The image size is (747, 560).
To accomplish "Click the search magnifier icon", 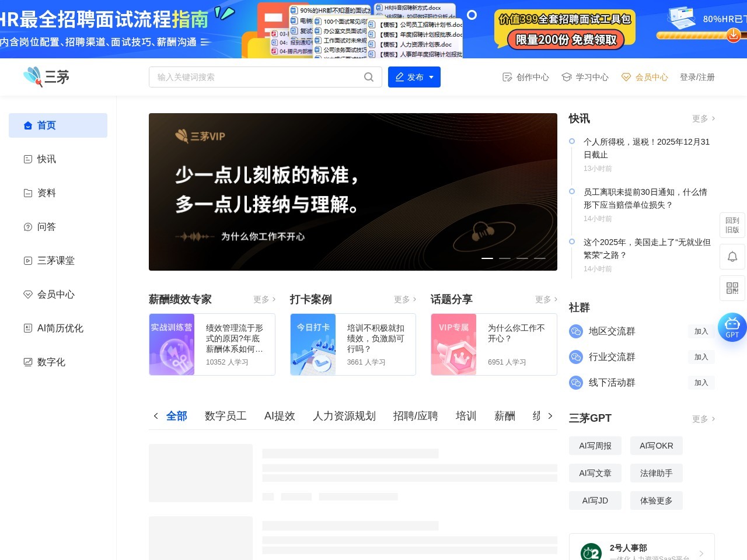I will coord(369,76).
